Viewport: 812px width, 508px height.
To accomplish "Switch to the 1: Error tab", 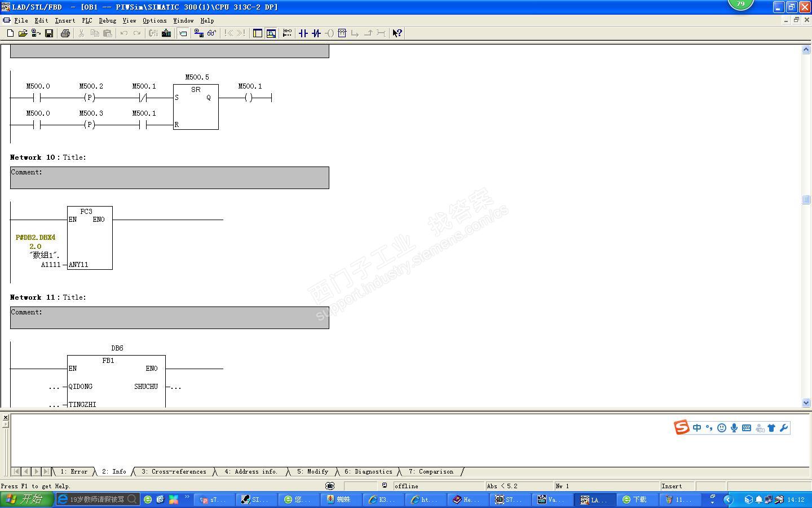I will (x=74, y=471).
